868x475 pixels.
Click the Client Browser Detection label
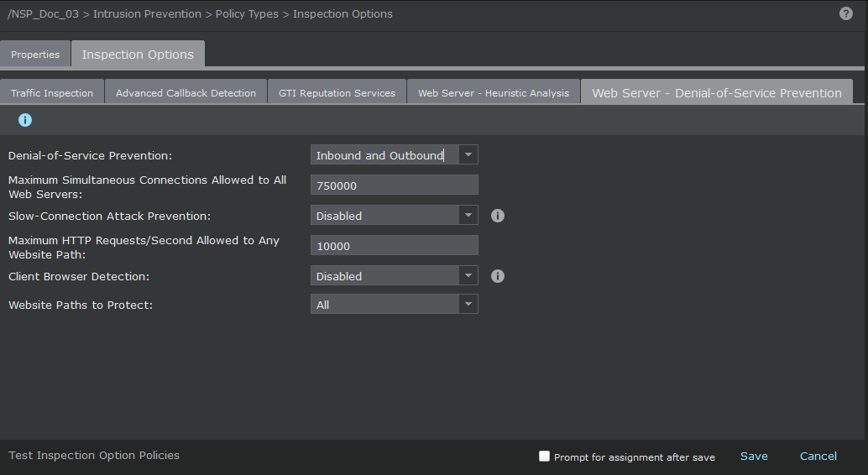pyautogui.click(x=79, y=276)
